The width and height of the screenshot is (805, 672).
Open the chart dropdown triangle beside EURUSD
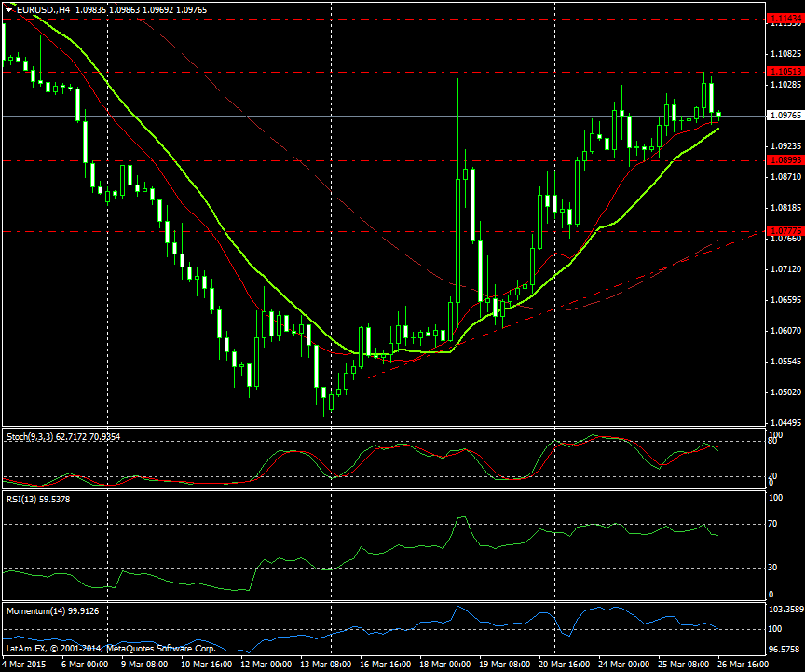tap(9, 8)
